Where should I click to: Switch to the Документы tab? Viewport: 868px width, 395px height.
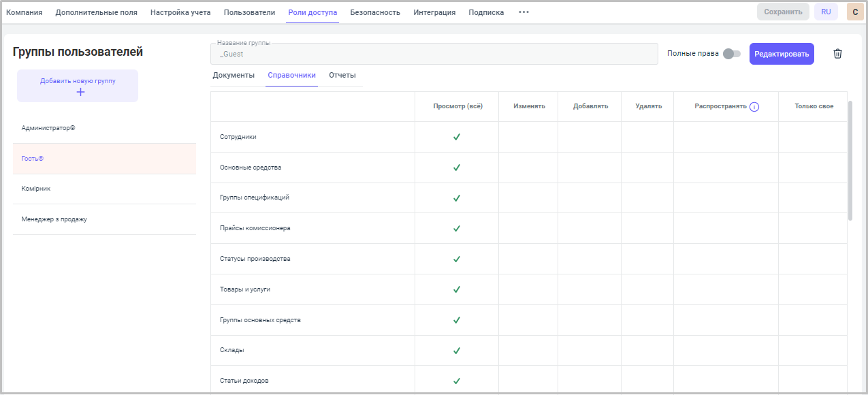tap(234, 75)
